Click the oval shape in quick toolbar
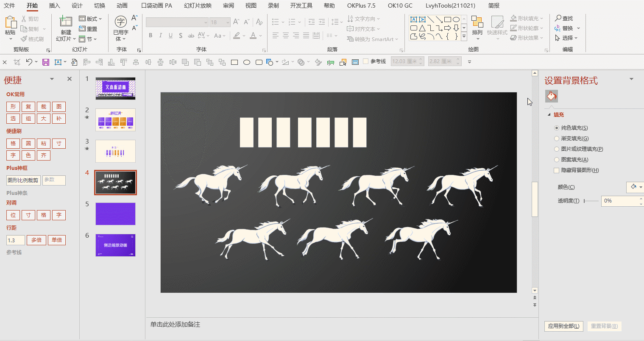Screen dimensions: 644x341 click(247, 62)
